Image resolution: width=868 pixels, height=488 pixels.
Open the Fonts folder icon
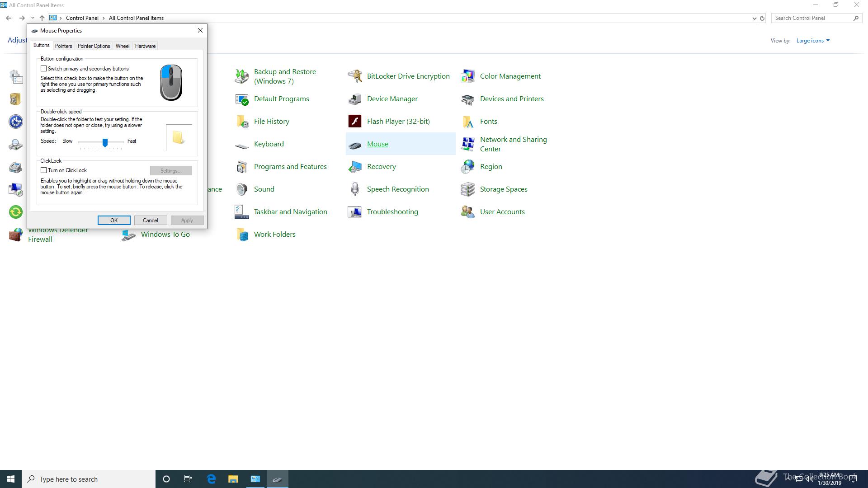(x=468, y=122)
